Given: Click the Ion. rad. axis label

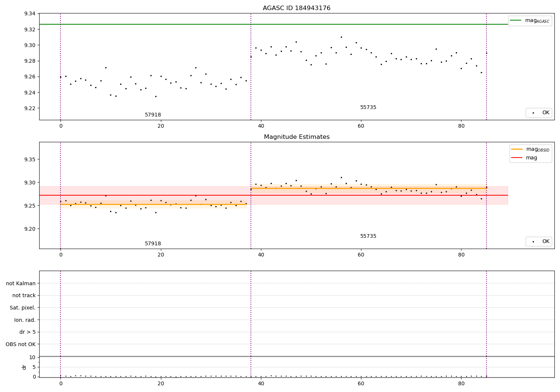Looking at the screenshot, I should 25,320.
